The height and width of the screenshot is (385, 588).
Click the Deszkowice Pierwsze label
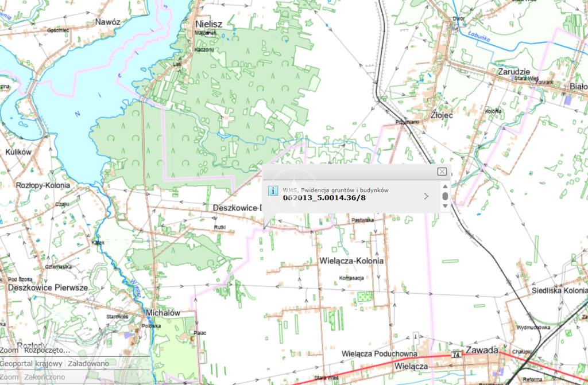coord(48,287)
